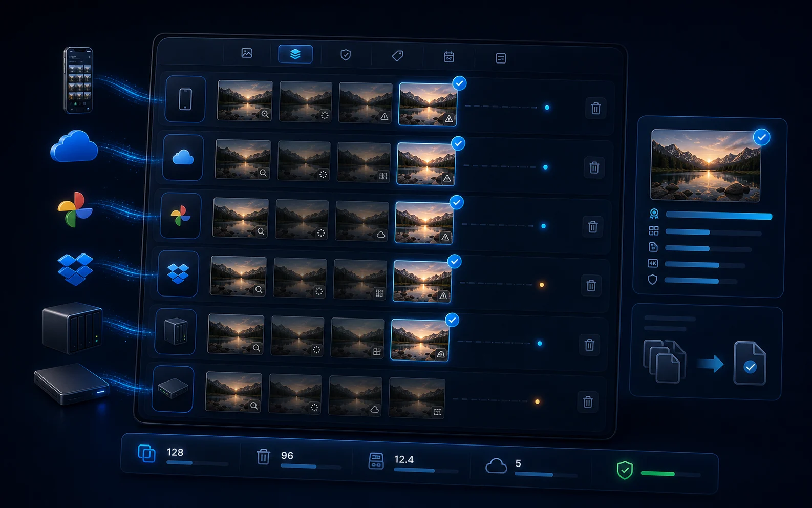Uncheck the selected photo in the Dropbox row
Viewport: 812px width, 508px height.
(x=454, y=261)
